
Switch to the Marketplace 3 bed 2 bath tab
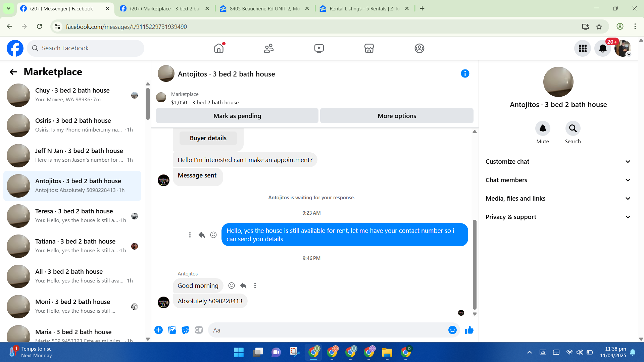[x=165, y=9]
